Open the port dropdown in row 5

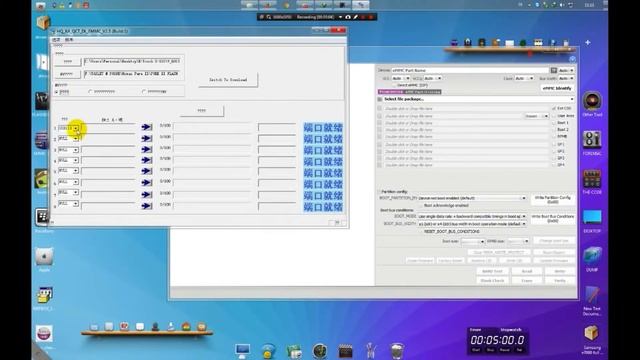[76, 171]
